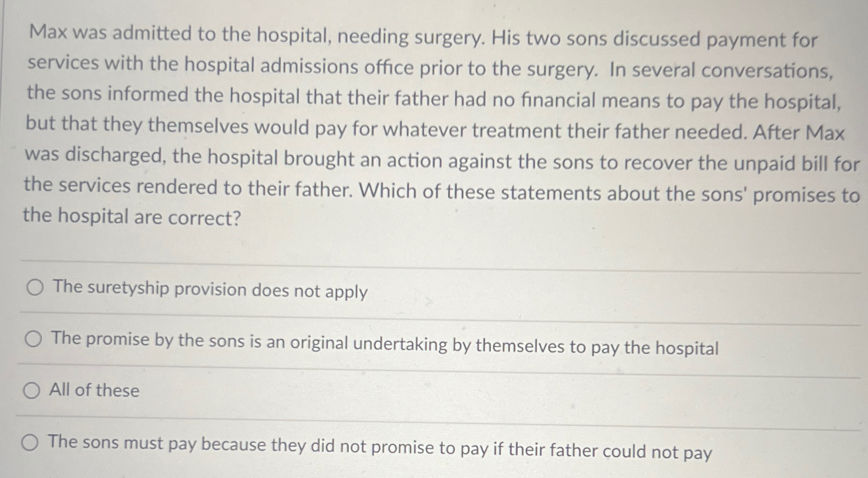868x478 pixels.
Task: Choose the "original undertaking" answer option
Action: pyautogui.click(x=33, y=340)
